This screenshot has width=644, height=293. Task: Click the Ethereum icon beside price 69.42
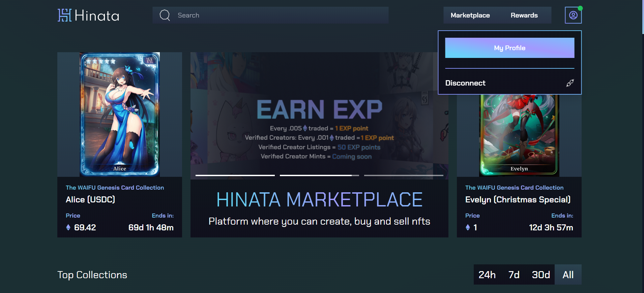68,228
